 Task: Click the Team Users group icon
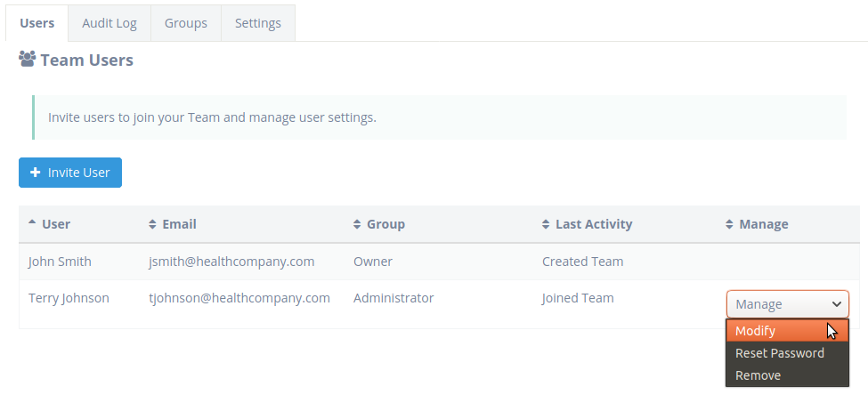[27, 59]
